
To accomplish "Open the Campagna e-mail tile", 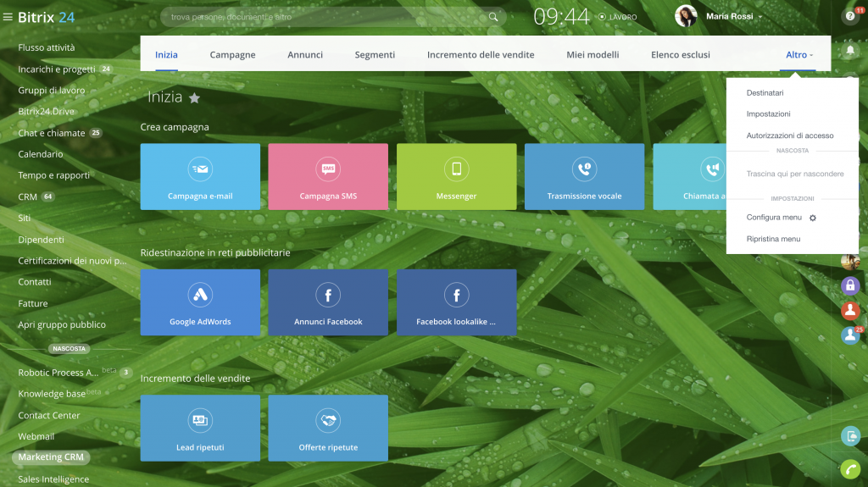I will (200, 176).
